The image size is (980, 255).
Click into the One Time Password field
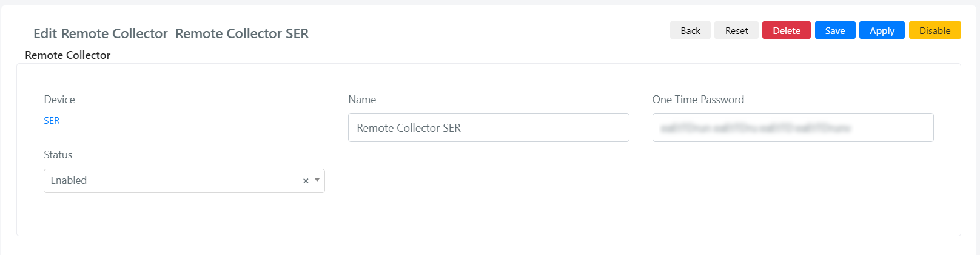point(793,127)
